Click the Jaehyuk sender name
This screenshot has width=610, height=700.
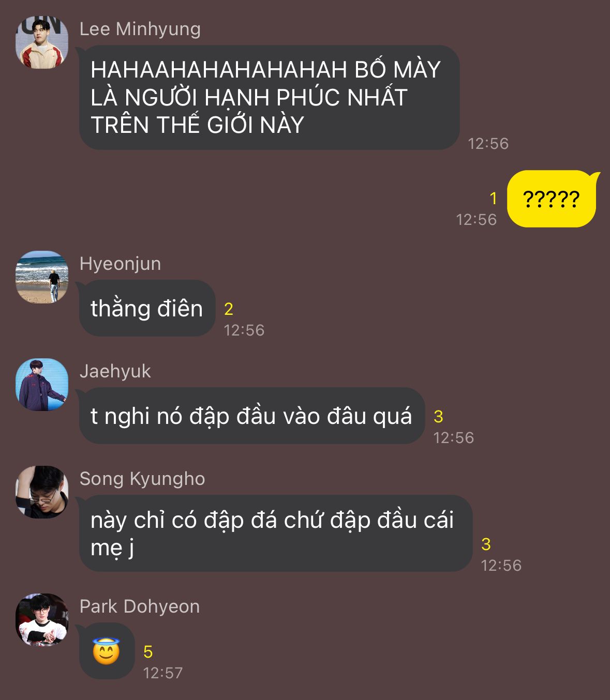[115, 371]
